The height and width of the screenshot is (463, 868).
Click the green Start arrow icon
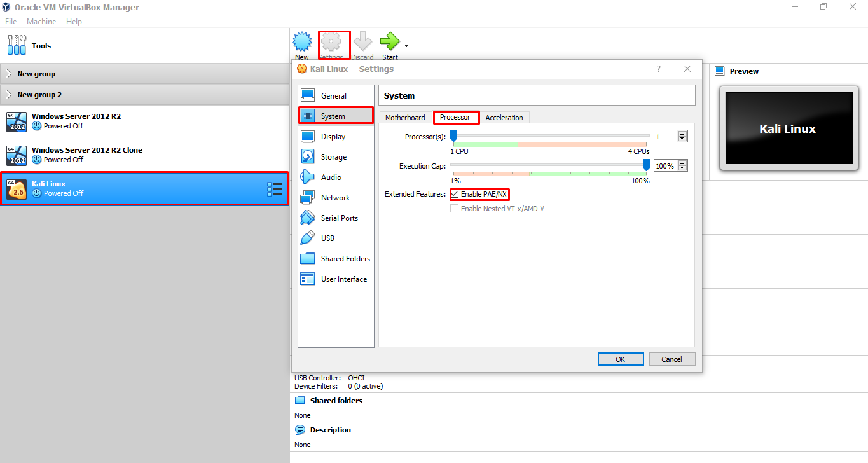coord(389,42)
